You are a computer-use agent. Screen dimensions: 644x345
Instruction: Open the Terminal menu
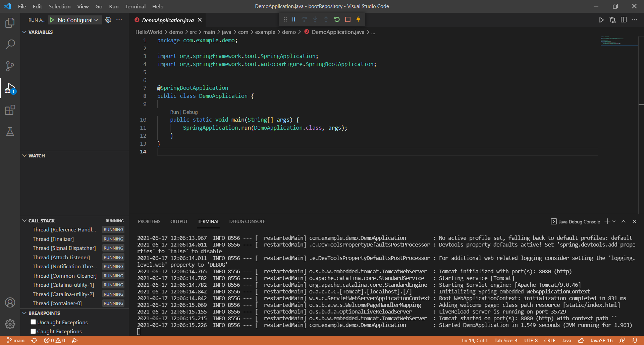136,6
